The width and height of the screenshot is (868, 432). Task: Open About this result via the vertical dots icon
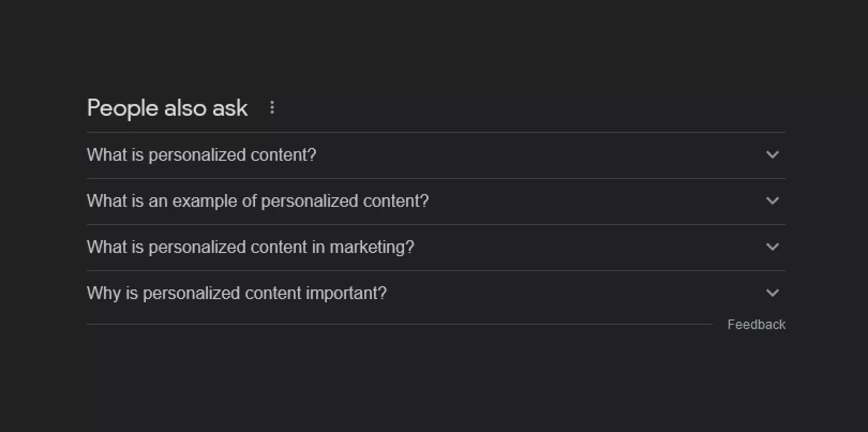pos(272,108)
